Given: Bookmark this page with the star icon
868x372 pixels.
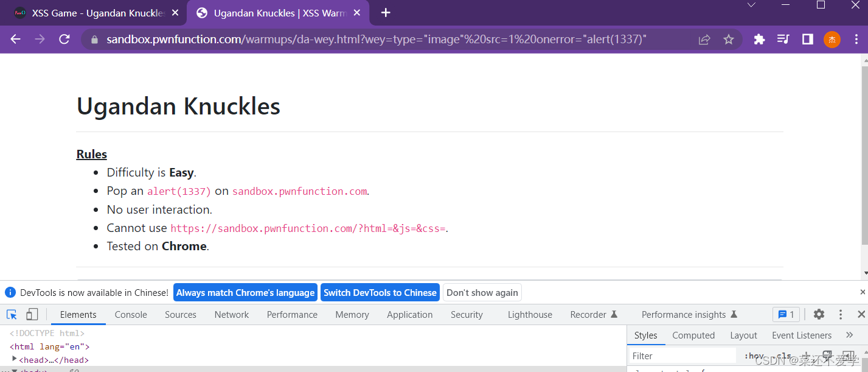Looking at the screenshot, I should click(x=729, y=40).
